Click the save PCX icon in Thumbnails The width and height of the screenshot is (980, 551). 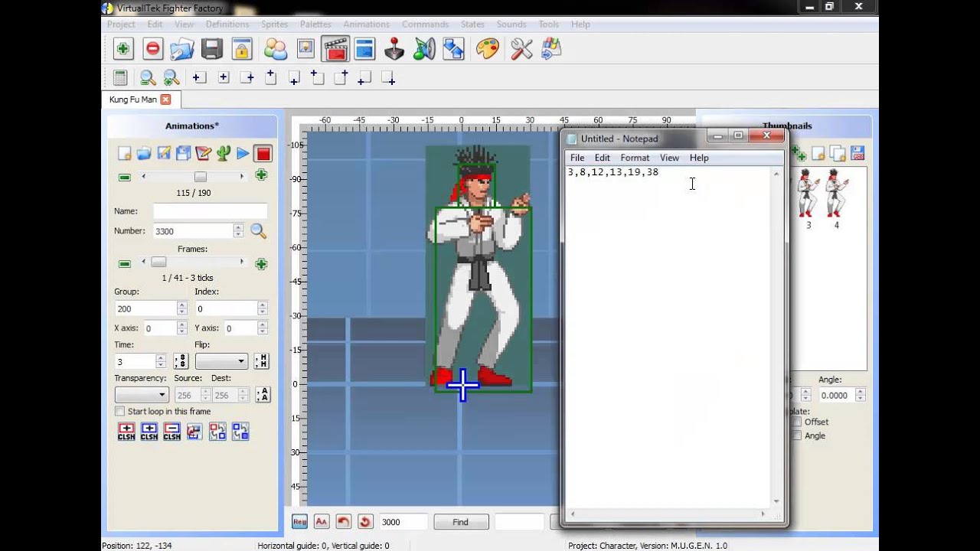(857, 154)
